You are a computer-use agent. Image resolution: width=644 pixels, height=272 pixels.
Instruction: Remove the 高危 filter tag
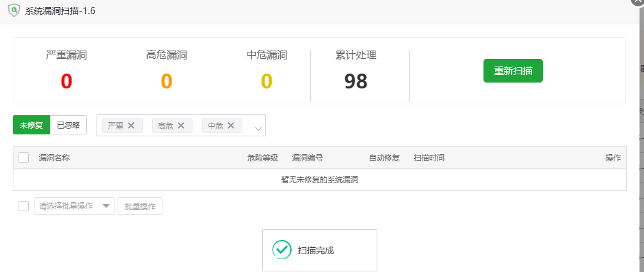(181, 125)
